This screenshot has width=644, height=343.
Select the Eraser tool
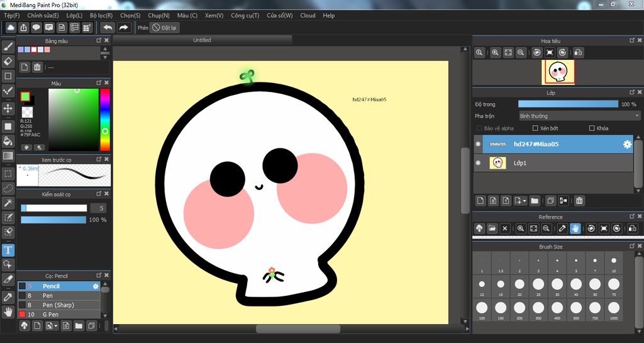point(8,61)
